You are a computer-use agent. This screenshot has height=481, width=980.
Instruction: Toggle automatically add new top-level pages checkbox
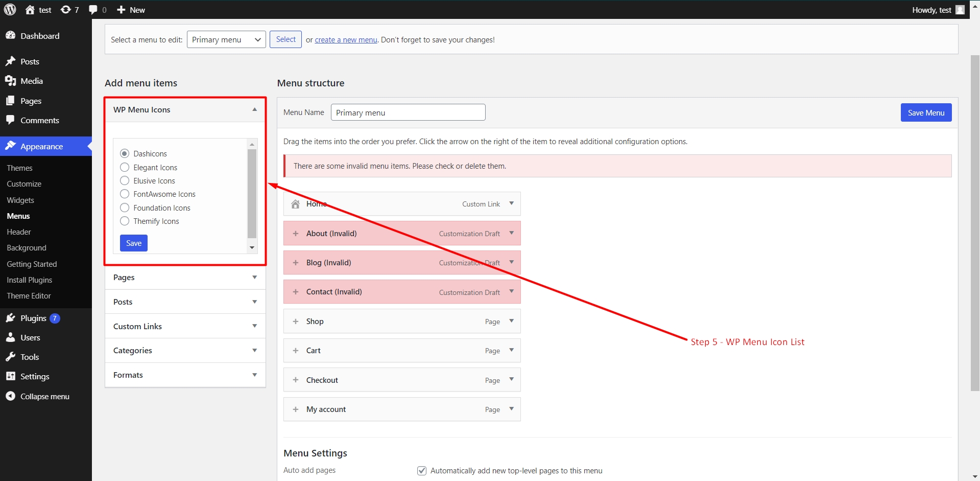[x=422, y=471]
